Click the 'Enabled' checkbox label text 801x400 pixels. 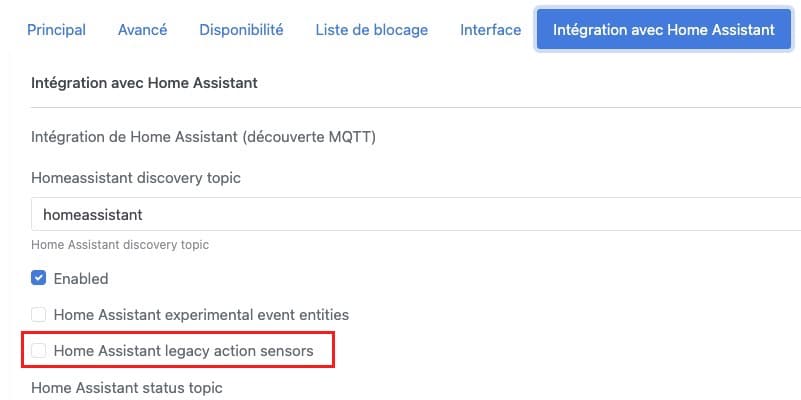coord(81,279)
